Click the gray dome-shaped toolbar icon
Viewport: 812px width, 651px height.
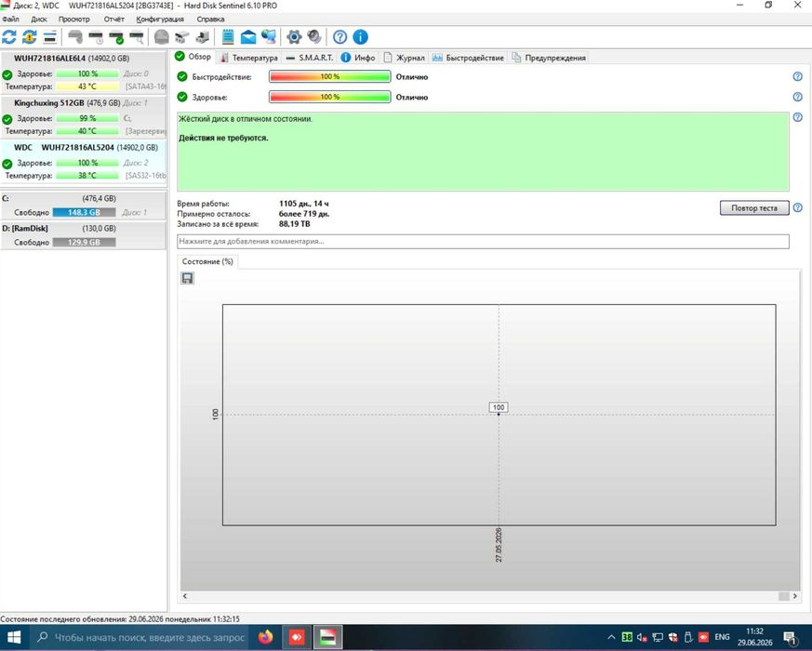(162, 37)
